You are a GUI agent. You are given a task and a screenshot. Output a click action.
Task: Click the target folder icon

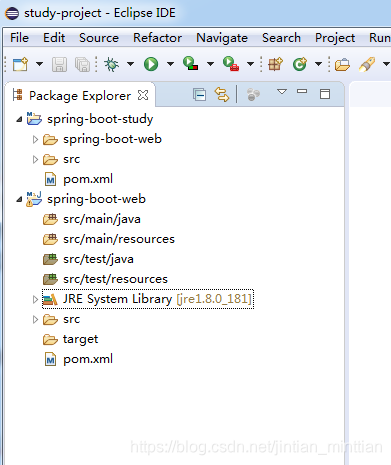pos(50,340)
